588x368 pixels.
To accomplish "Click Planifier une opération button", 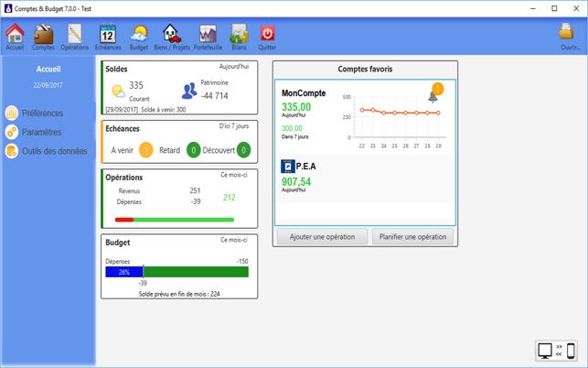I will coord(412,237).
